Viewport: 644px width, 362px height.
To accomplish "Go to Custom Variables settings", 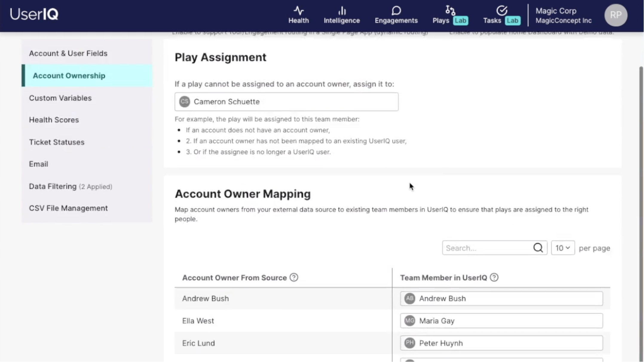I will click(60, 98).
